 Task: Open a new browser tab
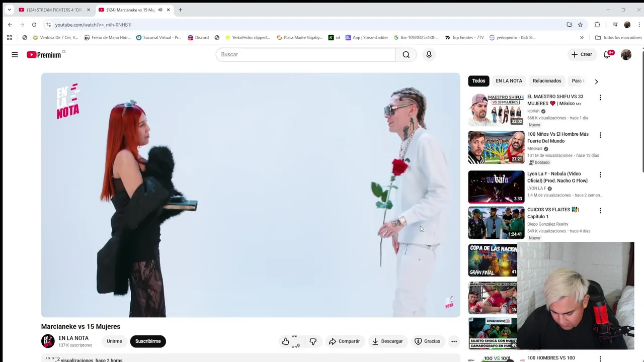180,10
